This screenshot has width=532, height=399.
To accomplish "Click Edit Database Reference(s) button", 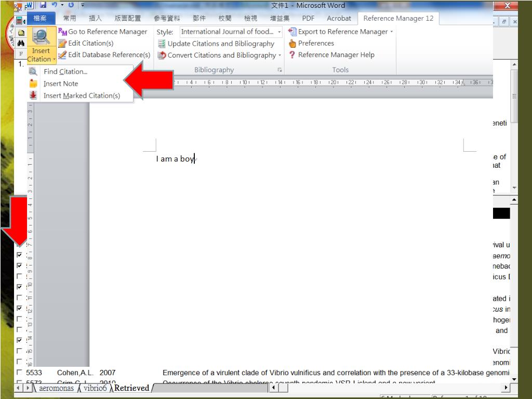I will 104,55.
